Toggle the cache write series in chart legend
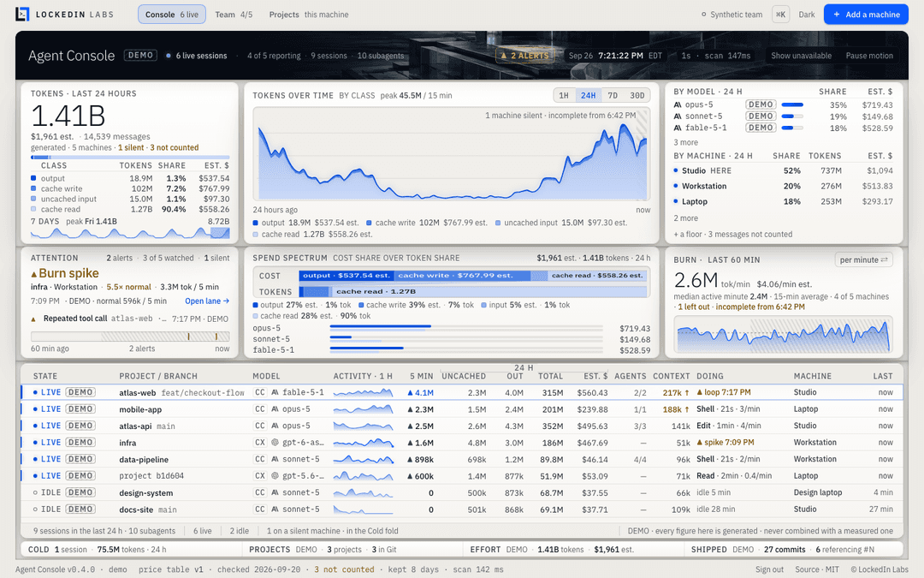The image size is (924, 578). (427, 223)
